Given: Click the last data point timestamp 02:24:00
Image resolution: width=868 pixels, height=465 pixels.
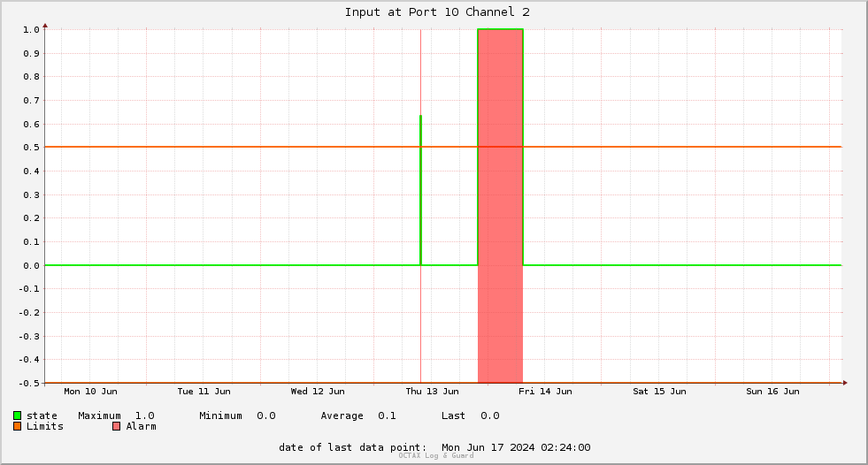Looking at the screenshot, I should 565,447.
